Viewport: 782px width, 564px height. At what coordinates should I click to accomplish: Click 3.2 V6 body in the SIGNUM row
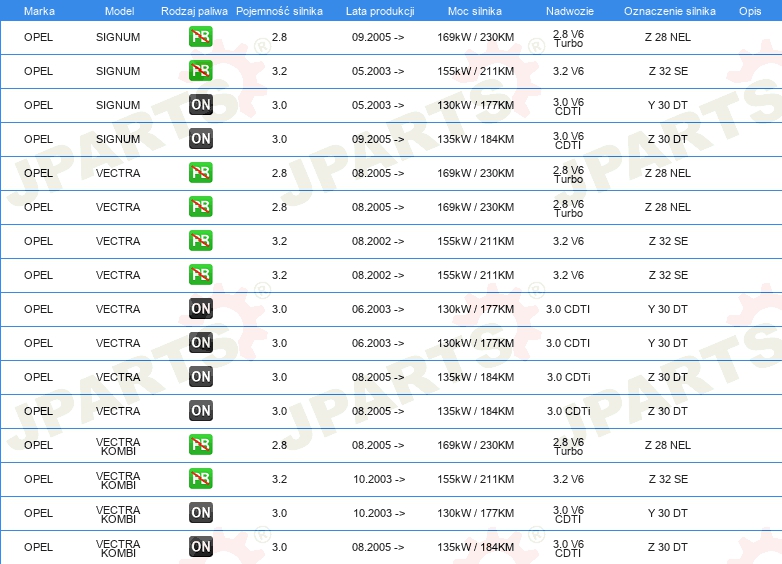pyautogui.click(x=569, y=71)
